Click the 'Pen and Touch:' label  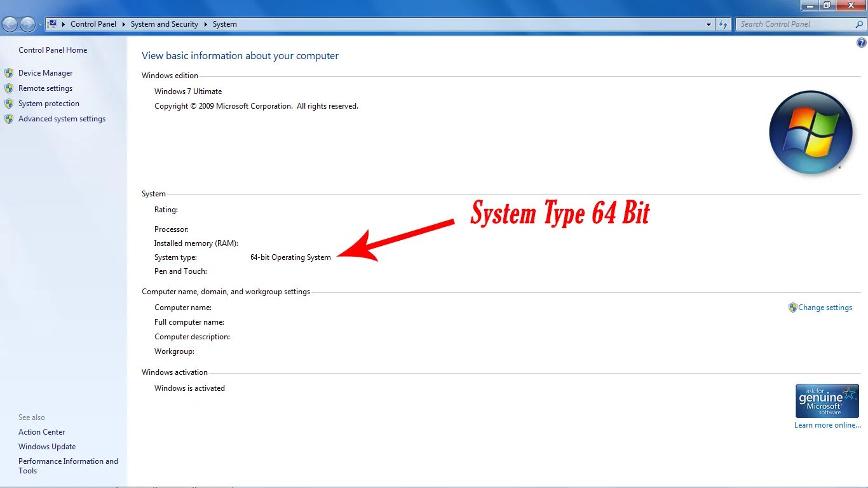tap(181, 271)
